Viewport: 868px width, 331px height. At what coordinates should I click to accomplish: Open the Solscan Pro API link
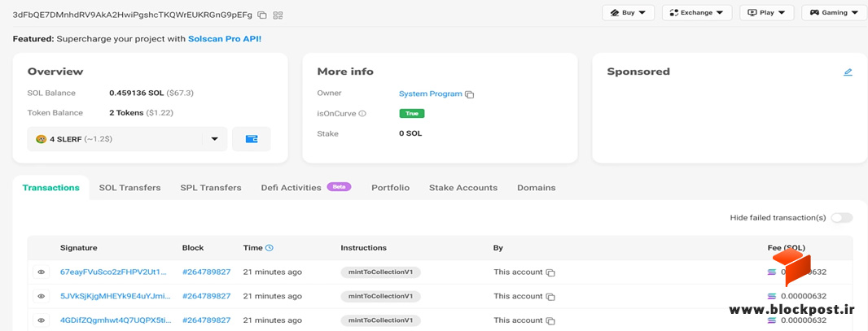click(224, 40)
